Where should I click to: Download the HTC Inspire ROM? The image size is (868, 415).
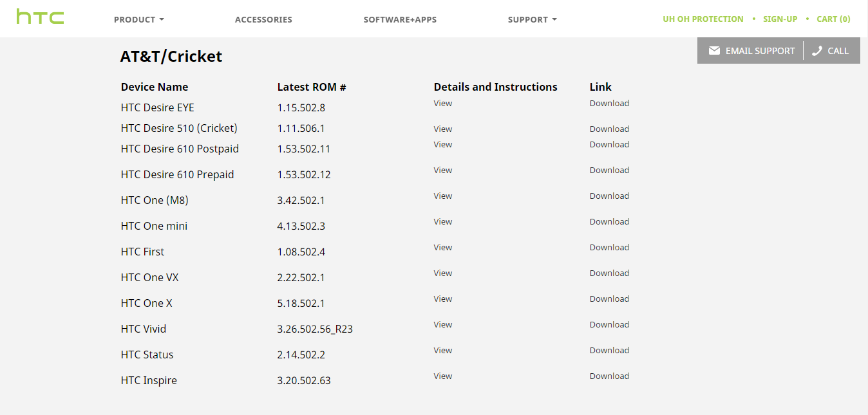tap(609, 376)
